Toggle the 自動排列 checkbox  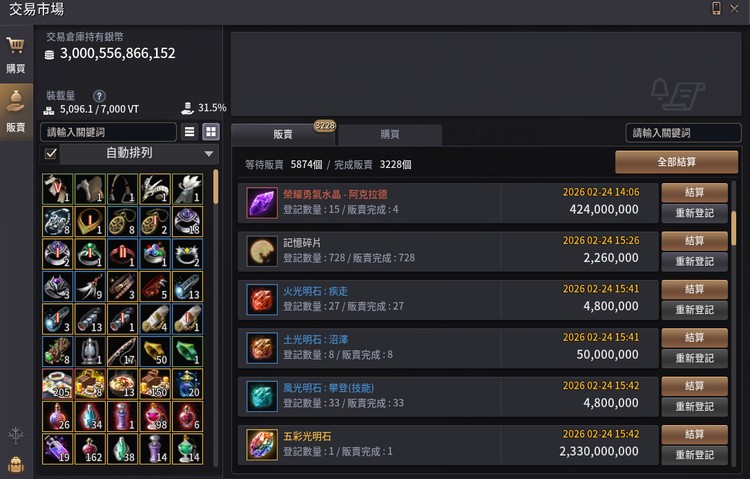(x=50, y=154)
